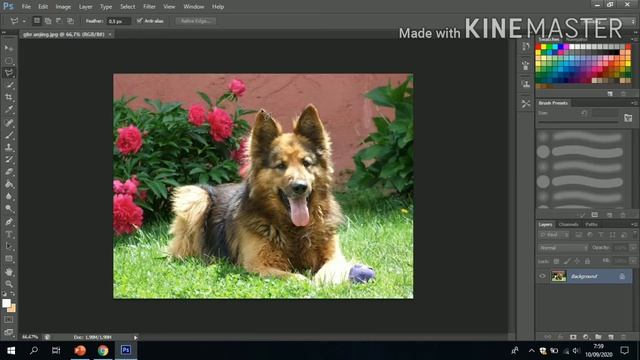Expand the status bar info arrow

(136, 338)
